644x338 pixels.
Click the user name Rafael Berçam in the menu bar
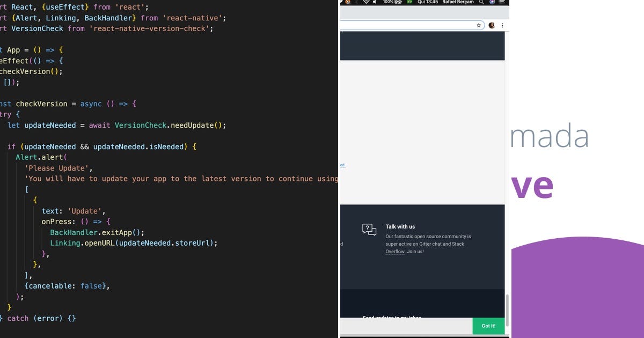point(458,2)
